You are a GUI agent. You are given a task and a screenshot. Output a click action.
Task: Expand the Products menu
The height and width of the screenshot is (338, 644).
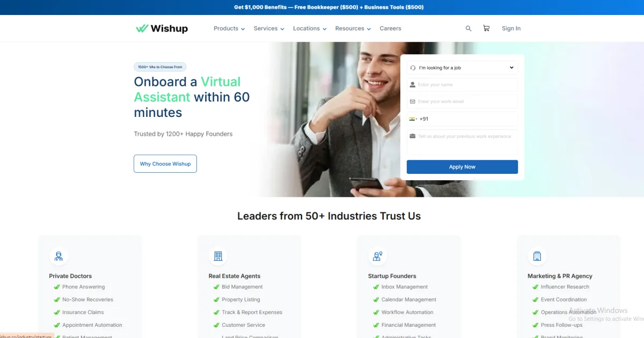(x=229, y=28)
